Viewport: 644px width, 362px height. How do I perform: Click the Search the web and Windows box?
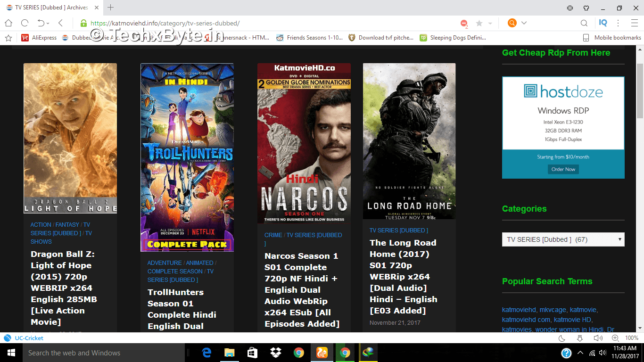(x=104, y=353)
